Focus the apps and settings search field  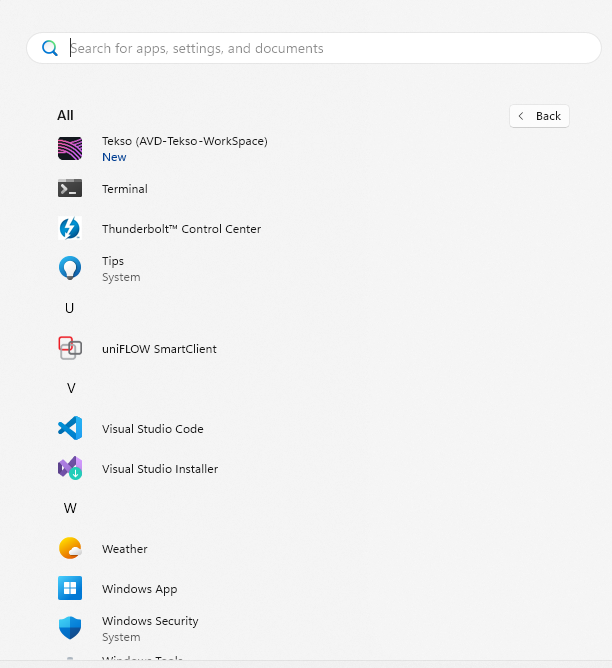pyautogui.click(x=314, y=48)
